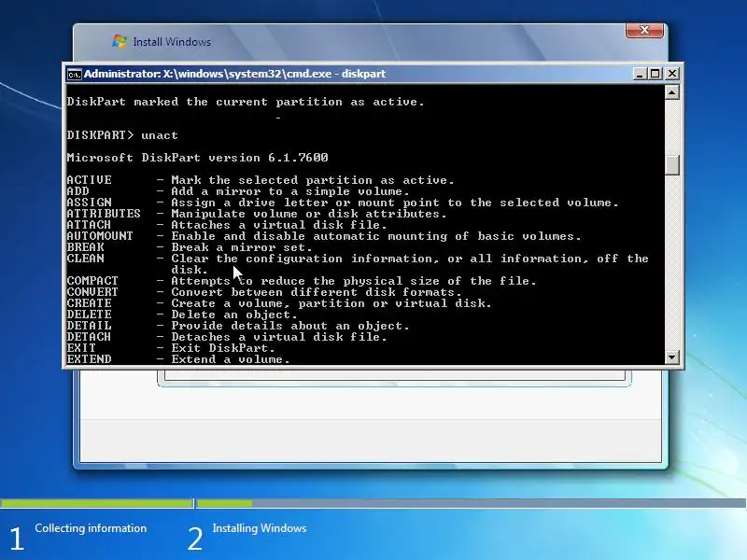Viewport: 747px width, 560px height.
Task: Click the console window title bar text
Action: point(235,74)
